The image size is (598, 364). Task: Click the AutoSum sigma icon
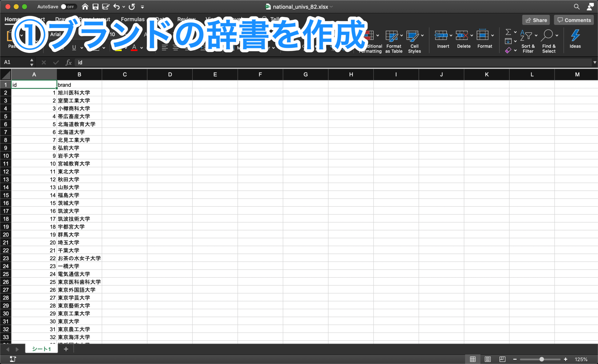point(508,32)
